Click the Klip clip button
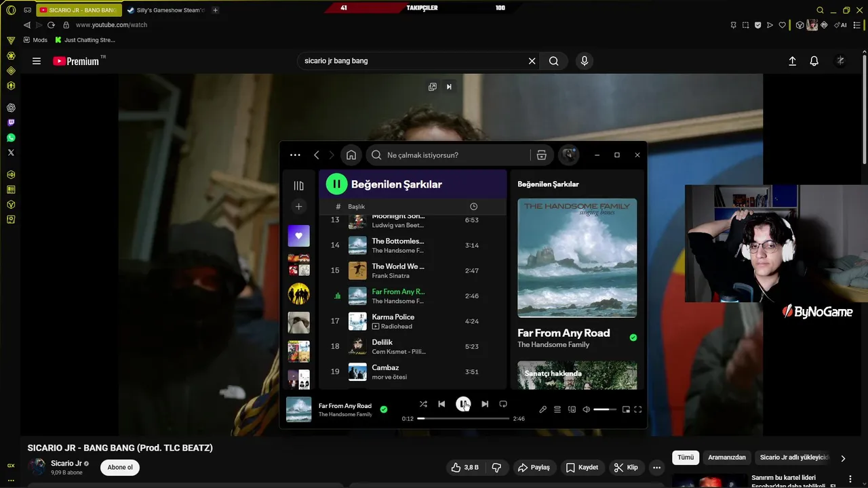The width and height of the screenshot is (868, 488). pos(626,467)
